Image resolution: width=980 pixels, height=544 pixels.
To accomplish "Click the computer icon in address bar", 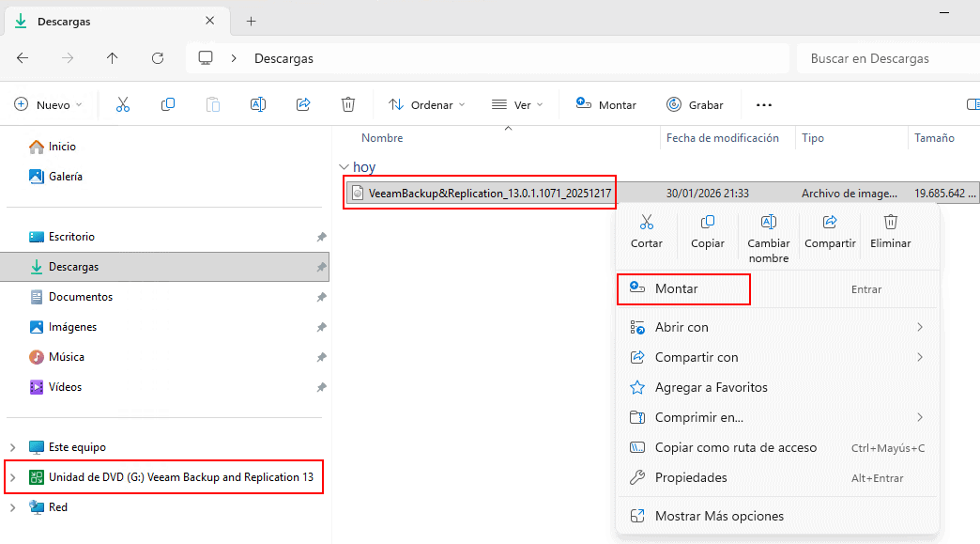I will [x=206, y=58].
